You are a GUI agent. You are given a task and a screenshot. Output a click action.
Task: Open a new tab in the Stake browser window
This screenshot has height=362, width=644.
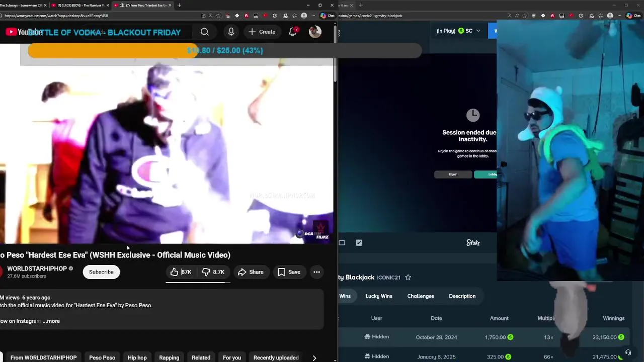tap(361, 5)
